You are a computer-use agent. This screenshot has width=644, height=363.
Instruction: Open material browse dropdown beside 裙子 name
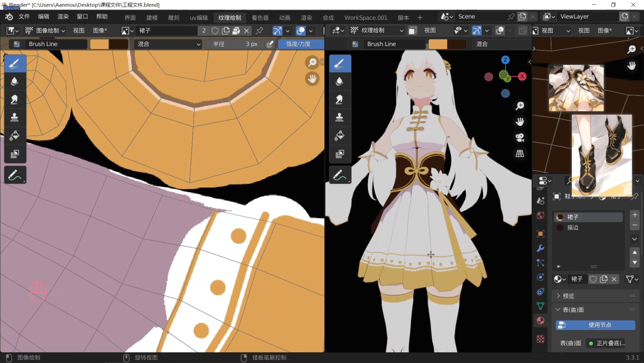click(x=559, y=279)
